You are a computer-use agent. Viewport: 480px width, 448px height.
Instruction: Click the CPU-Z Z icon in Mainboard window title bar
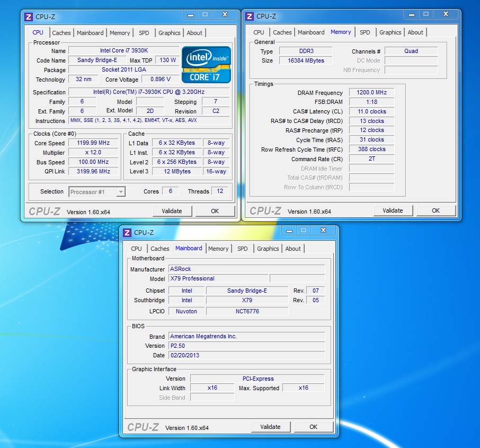click(127, 233)
